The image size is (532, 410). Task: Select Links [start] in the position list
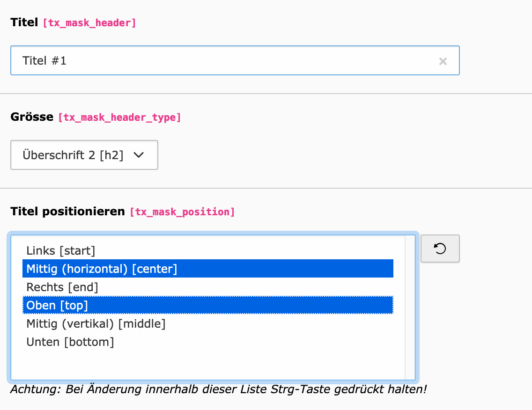pos(61,251)
